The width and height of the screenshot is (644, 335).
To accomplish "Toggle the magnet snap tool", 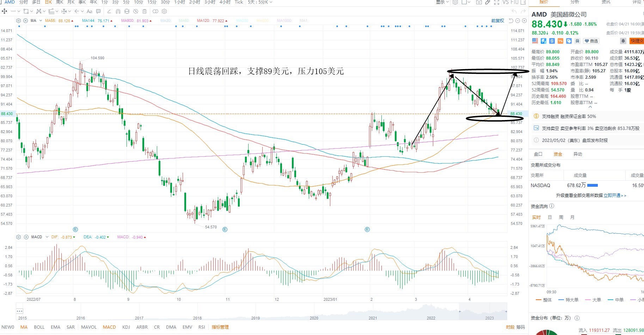I will pyautogui.click(x=118, y=11).
